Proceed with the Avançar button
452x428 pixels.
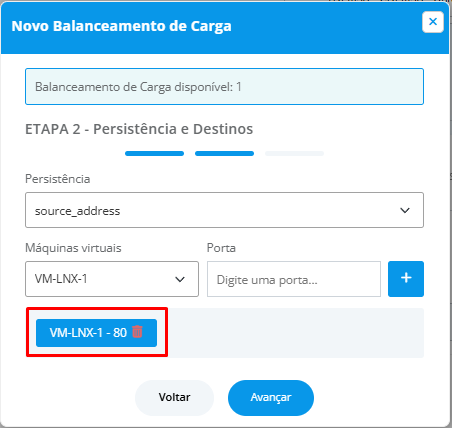tap(271, 398)
